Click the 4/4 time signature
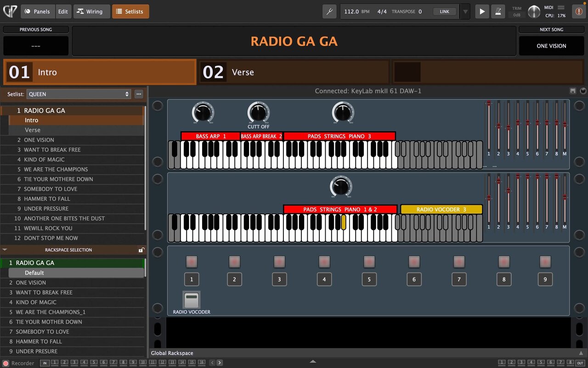This screenshot has height=368, width=588. tap(382, 11)
